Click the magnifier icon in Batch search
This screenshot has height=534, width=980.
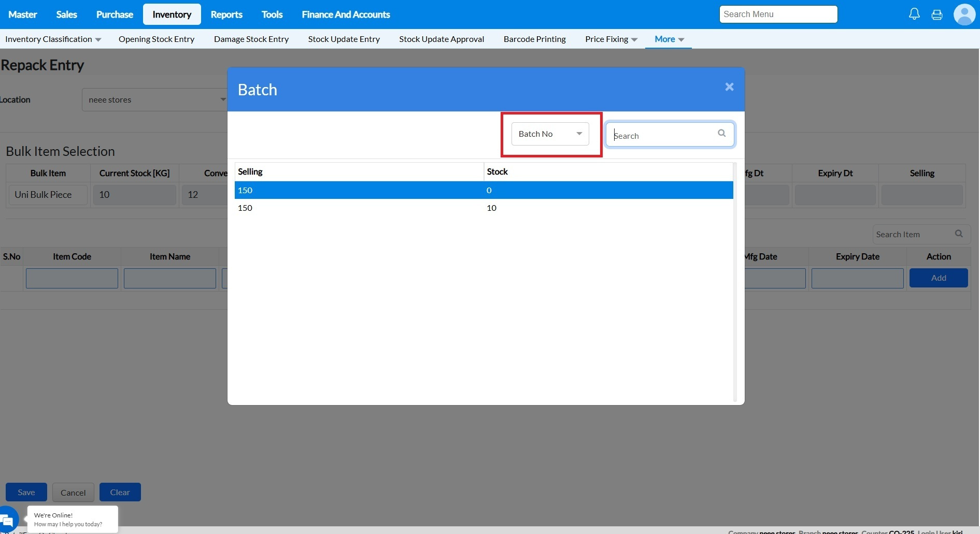click(x=721, y=134)
